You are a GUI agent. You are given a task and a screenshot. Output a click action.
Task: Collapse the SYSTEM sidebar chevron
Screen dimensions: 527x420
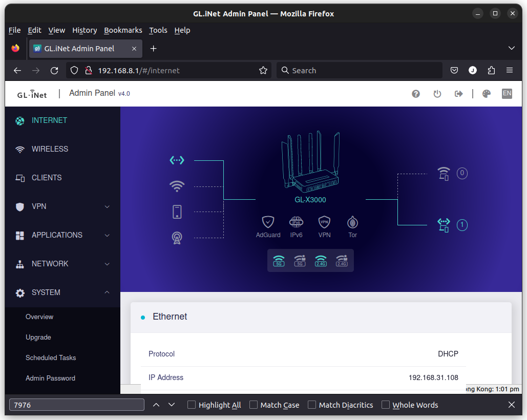tap(107, 292)
